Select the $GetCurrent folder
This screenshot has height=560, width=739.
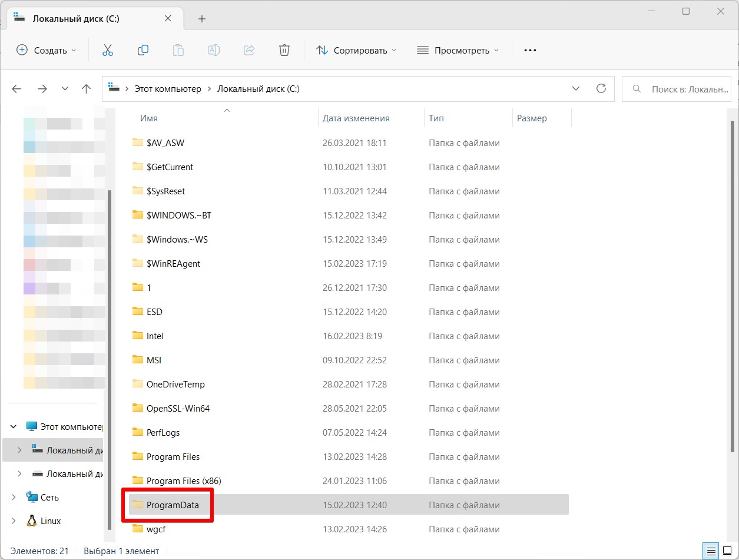coord(349,167)
